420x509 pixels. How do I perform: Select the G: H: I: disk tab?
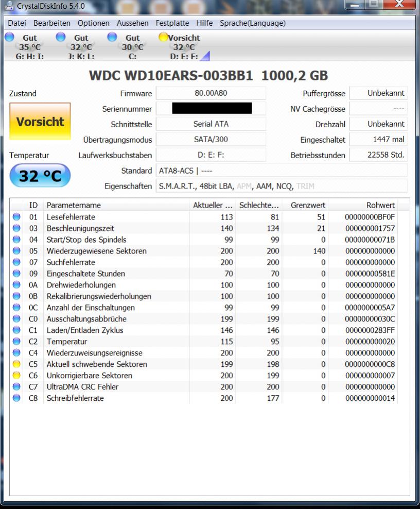coord(29,47)
